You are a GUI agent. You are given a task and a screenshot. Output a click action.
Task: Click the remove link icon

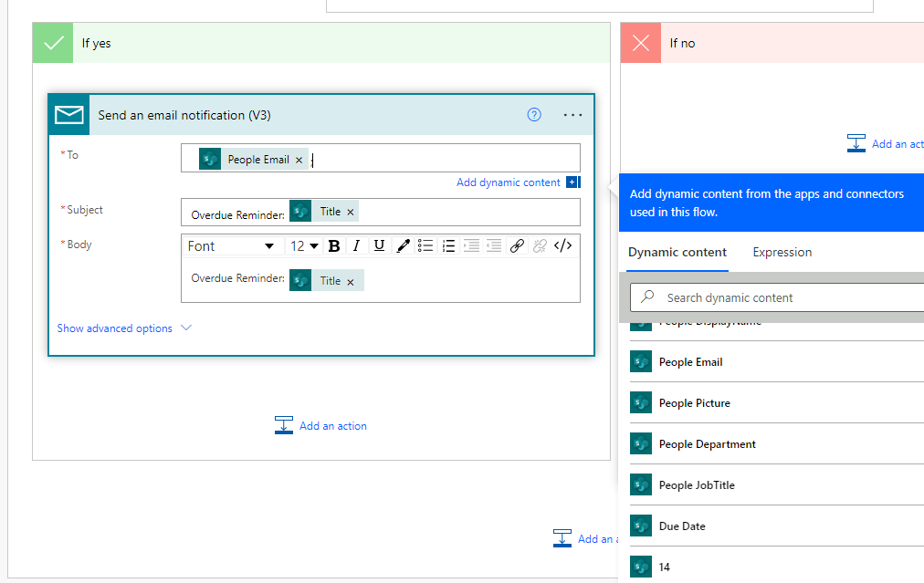coord(540,246)
